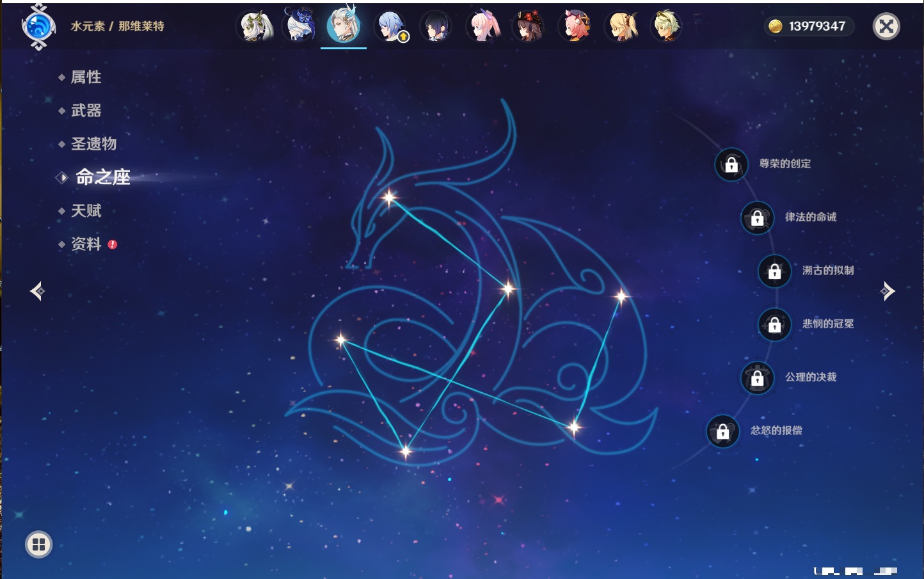This screenshot has height=579, width=924.
Task: Open the 属性 attributes tab
Action: [86, 77]
